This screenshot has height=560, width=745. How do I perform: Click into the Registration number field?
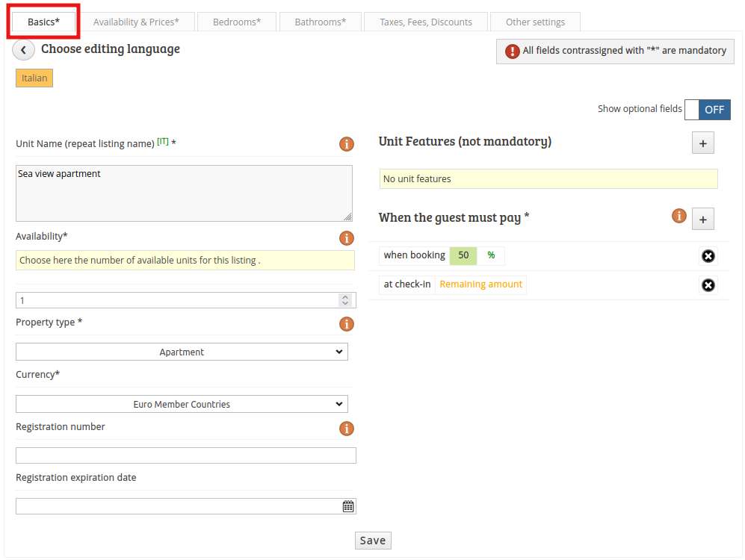186,455
